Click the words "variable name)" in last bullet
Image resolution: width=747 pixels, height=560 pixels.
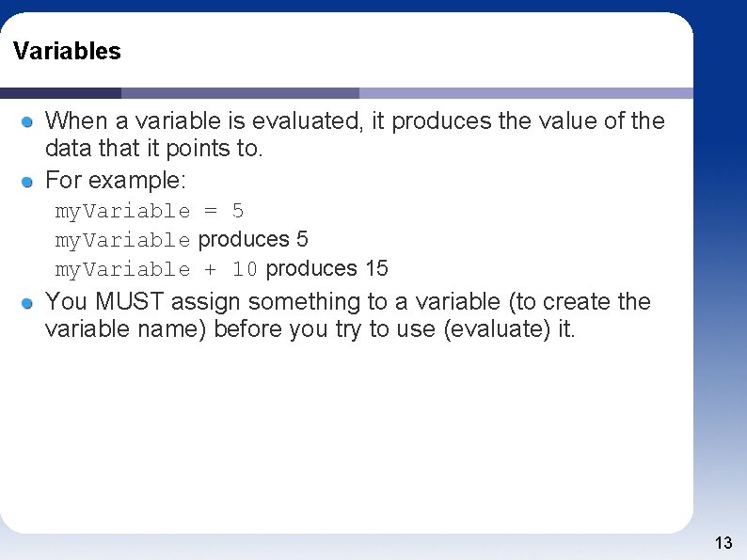coord(126,329)
